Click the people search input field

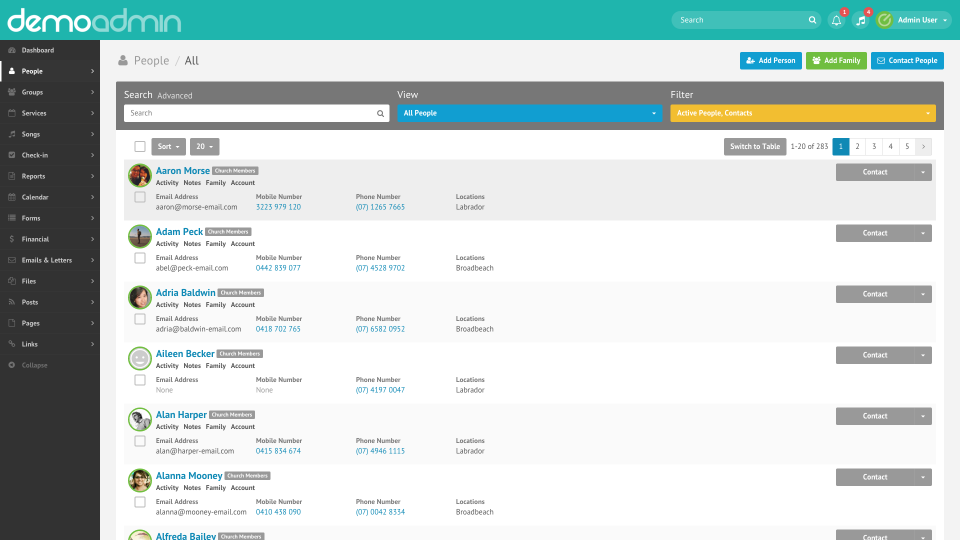(250, 114)
